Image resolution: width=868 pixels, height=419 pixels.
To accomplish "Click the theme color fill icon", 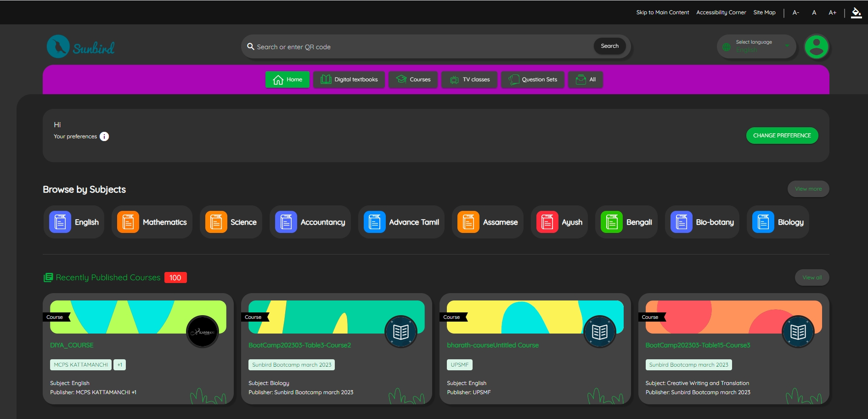I will [x=856, y=12].
